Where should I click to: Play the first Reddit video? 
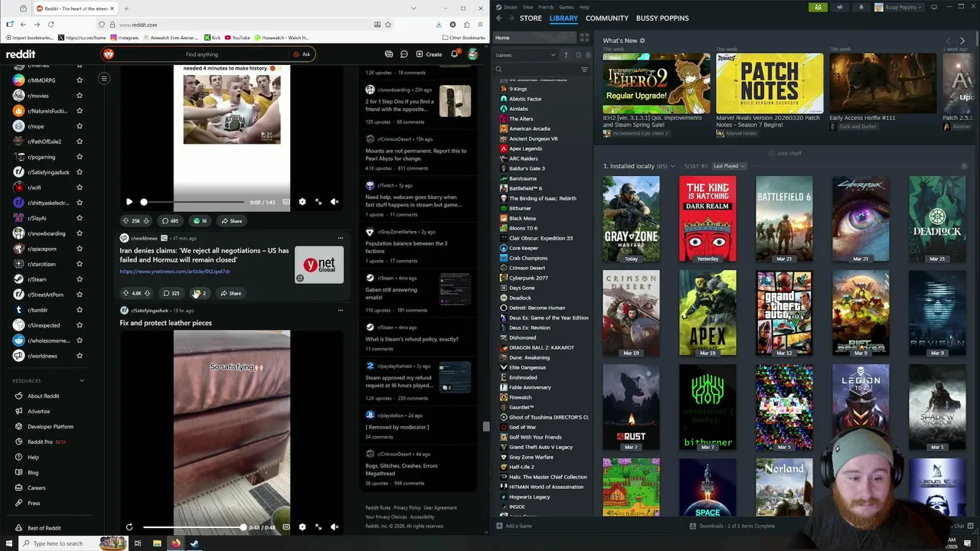[x=129, y=202]
